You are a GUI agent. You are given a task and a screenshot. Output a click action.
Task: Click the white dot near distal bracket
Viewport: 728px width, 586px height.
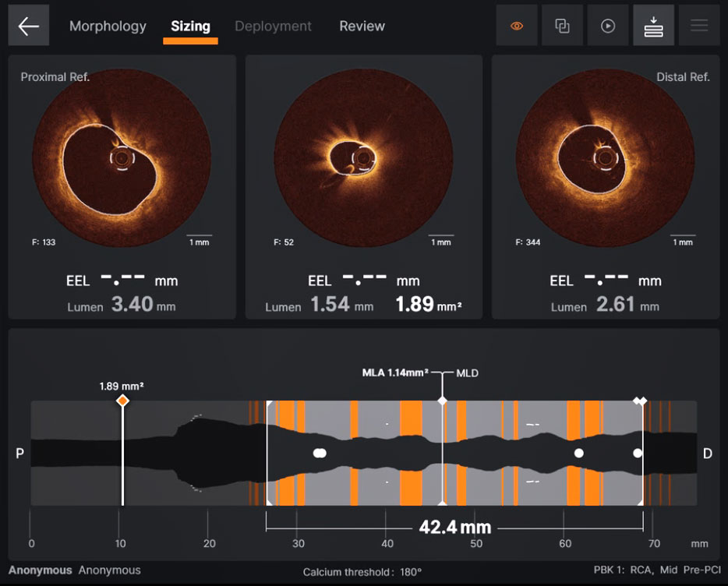638,454
